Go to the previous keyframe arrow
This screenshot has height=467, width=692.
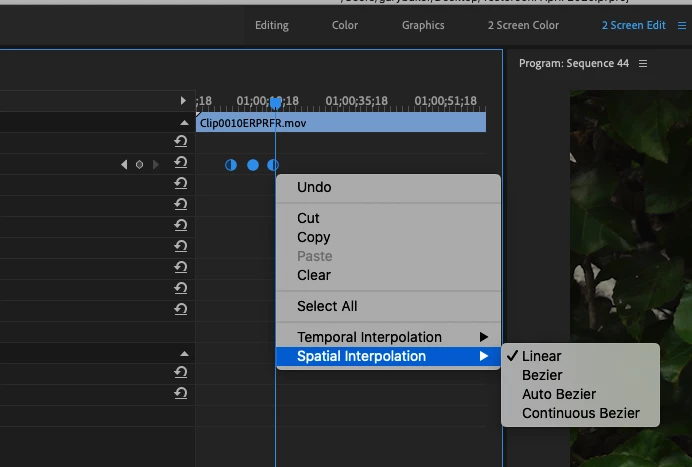coord(124,165)
